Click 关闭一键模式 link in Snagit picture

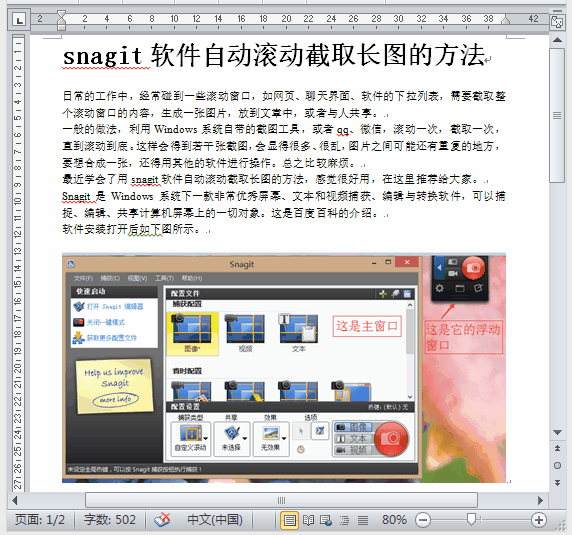[x=105, y=322]
